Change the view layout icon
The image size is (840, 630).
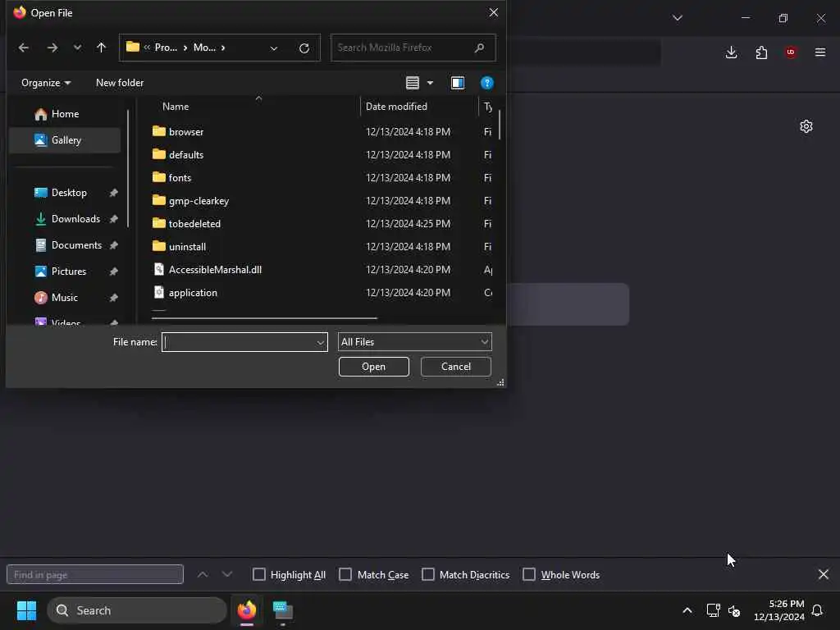pyautogui.click(x=413, y=83)
